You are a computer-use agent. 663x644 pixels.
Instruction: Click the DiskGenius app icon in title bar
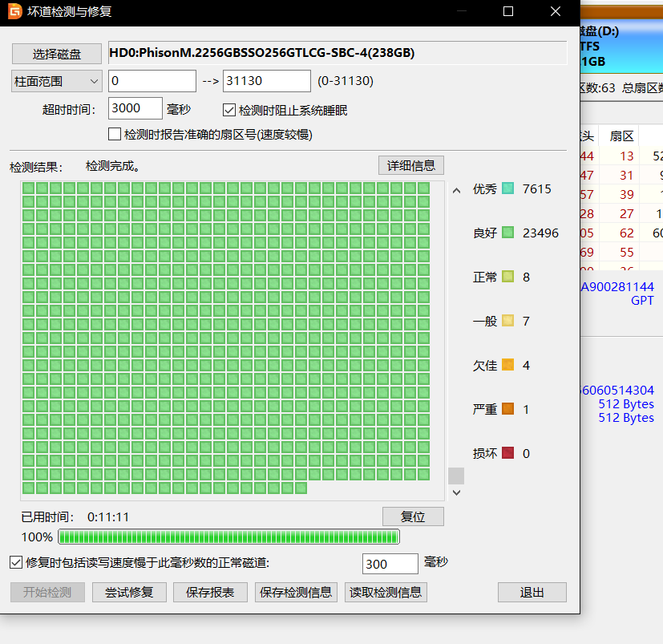click(x=14, y=12)
